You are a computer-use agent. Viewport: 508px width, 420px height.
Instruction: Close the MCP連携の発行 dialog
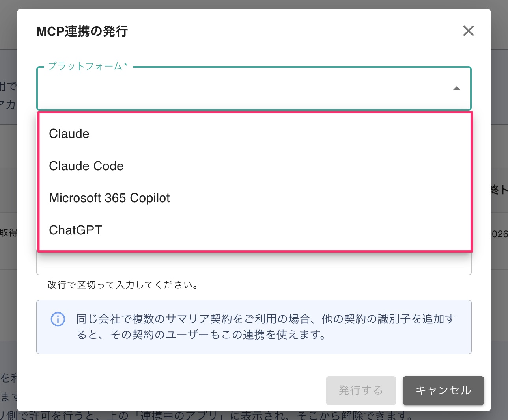(x=468, y=31)
